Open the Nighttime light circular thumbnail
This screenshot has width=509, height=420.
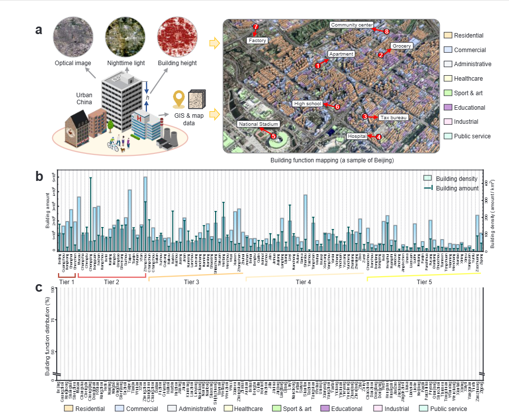coord(125,37)
